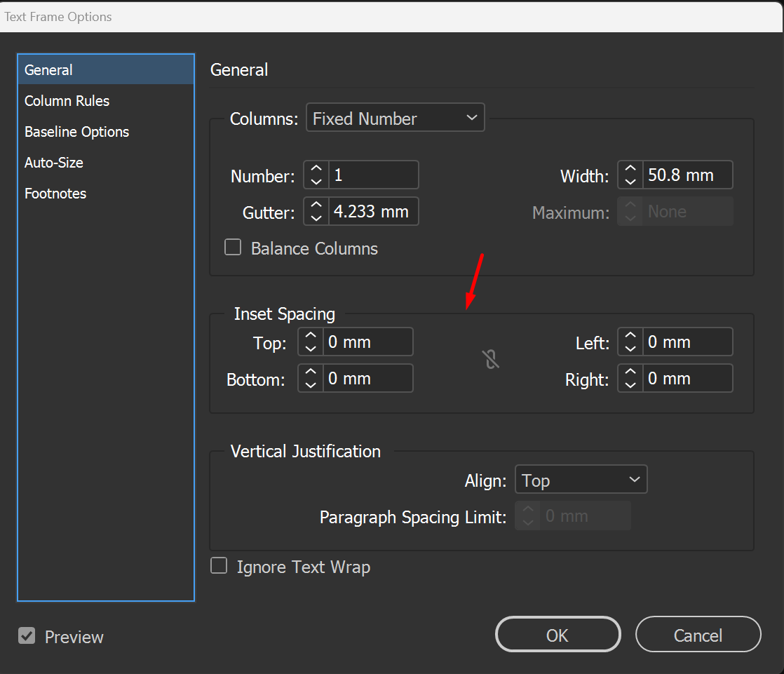The height and width of the screenshot is (674, 784).
Task: Toggle the Ignore Text Wrap checkbox
Action: pos(219,566)
